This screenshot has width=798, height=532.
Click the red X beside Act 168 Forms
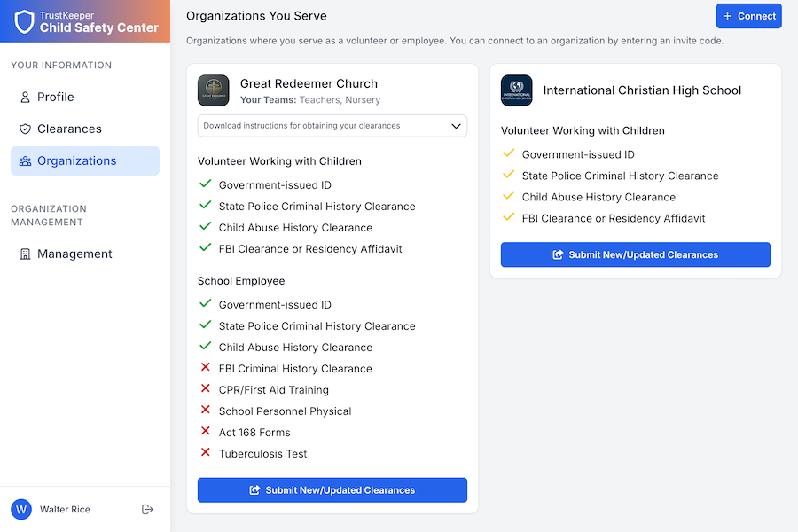click(x=206, y=432)
